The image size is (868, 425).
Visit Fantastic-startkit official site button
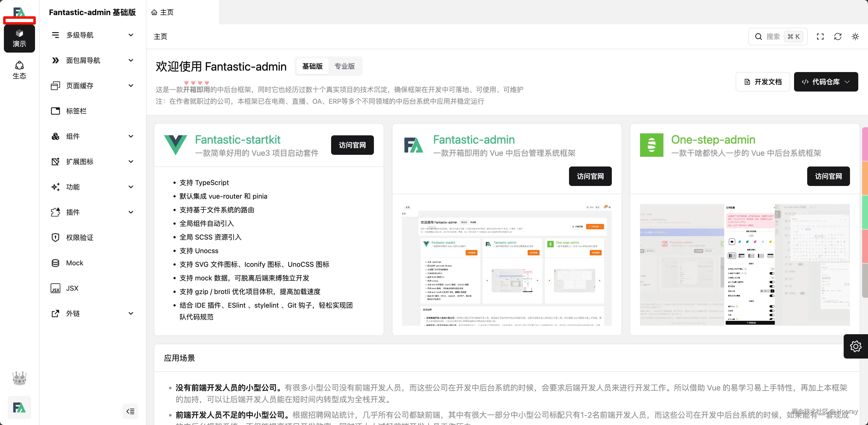click(x=352, y=145)
